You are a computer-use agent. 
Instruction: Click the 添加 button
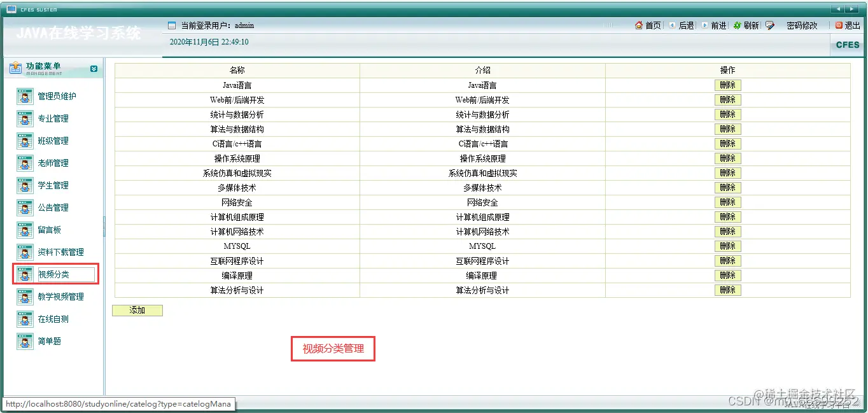point(137,311)
